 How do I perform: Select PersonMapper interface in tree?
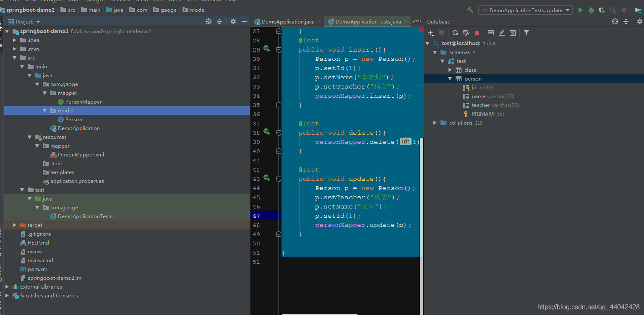83,102
